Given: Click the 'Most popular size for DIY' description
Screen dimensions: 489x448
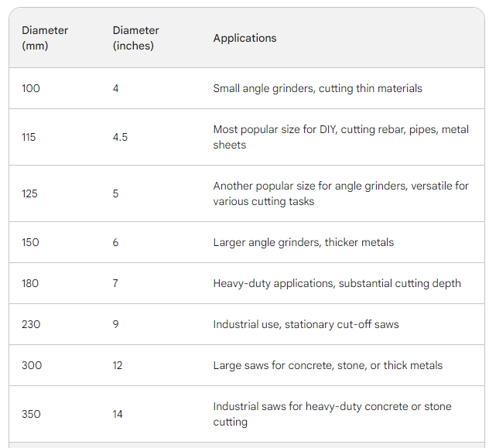Looking at the screenshot, I should pyautogui.click(x=340, y=137).
